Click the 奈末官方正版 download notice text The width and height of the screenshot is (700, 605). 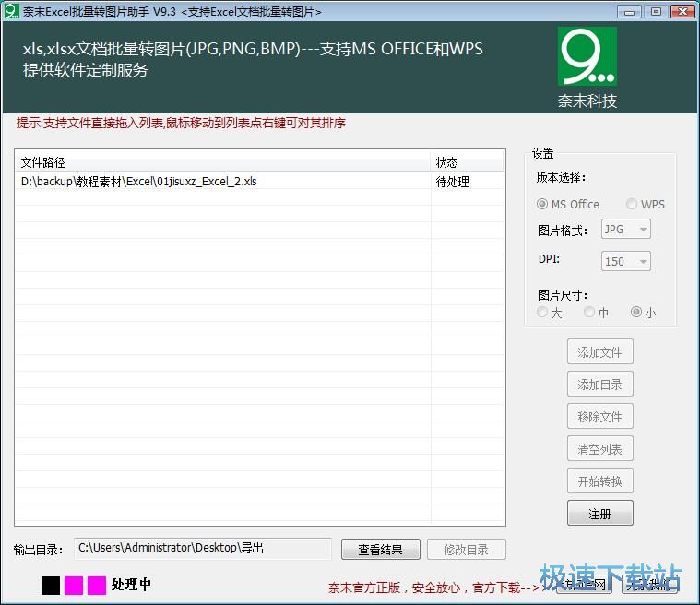433,587
